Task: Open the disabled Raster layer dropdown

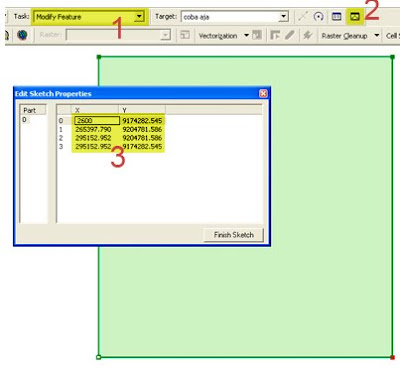Action: (118, 35)
